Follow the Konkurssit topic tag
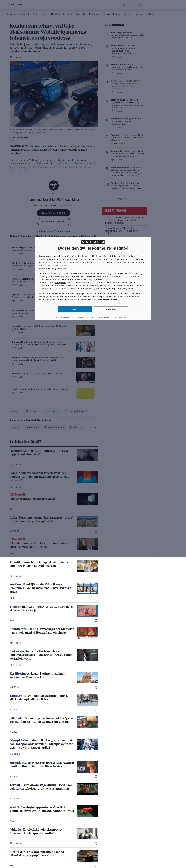Image resolution: width=186 pixels, height=868 pixels. click(x=76, y=427)
